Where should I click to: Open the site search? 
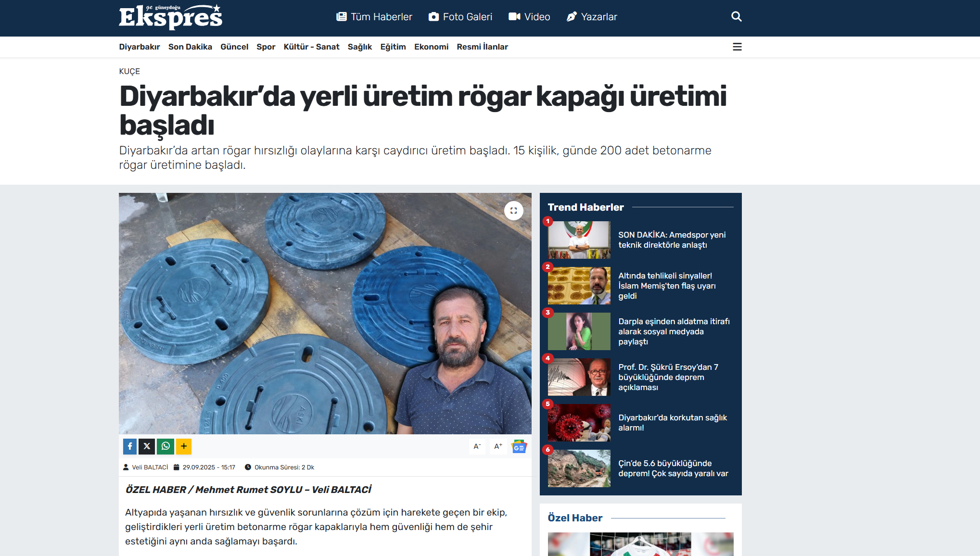point(736,16)
